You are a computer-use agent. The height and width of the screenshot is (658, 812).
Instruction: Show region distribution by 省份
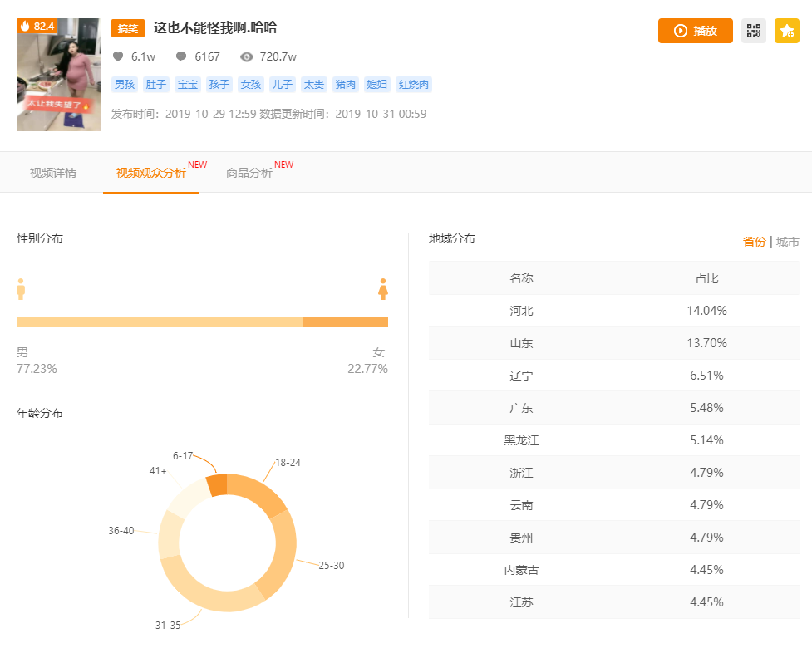tap(754, 242)
